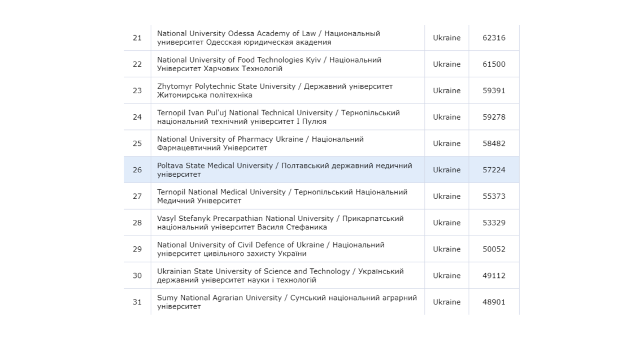Click rank number 27

137,197
